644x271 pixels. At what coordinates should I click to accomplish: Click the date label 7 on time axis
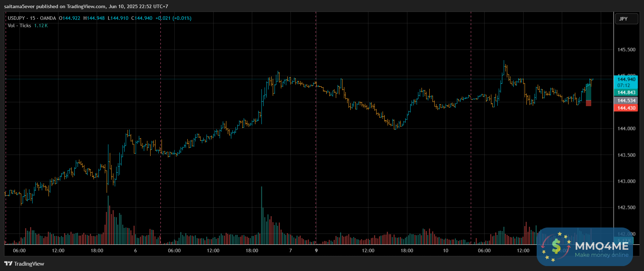pos(290,250)
